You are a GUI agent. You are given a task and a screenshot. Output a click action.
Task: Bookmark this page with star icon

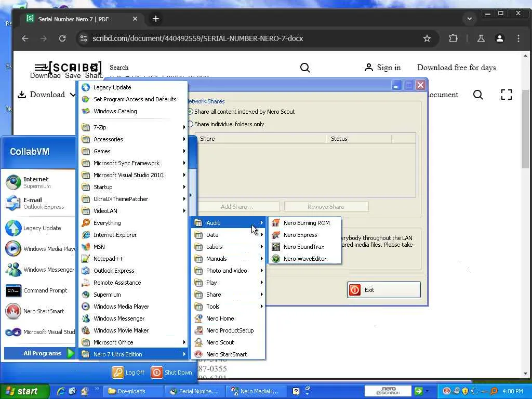coord(427,38)
